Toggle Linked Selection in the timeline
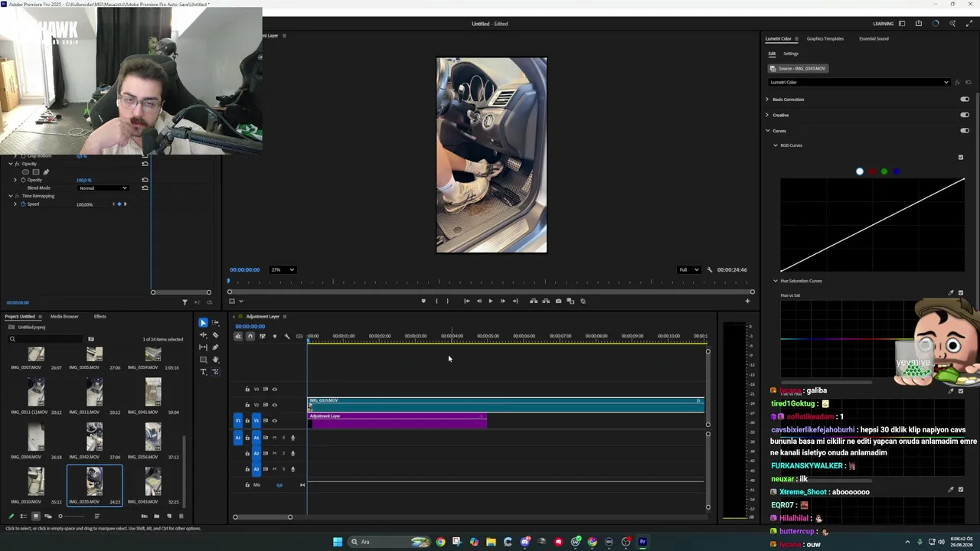This screenshot has width=980, height=551. pos(263,336)
